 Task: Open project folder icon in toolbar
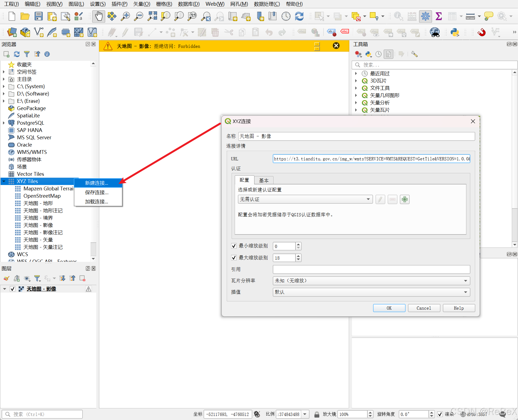pyautogui.click(x=25, y=16)
